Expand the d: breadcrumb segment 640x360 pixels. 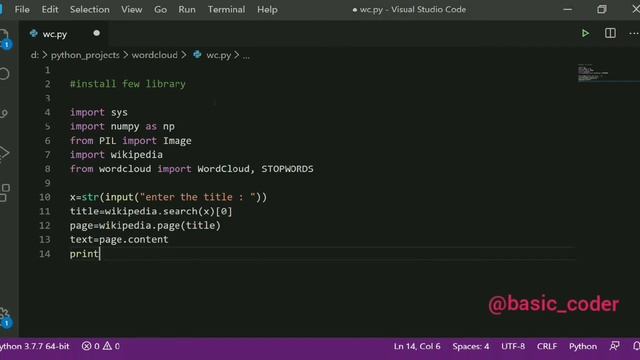pyautogui.click(x=35, y=55)
